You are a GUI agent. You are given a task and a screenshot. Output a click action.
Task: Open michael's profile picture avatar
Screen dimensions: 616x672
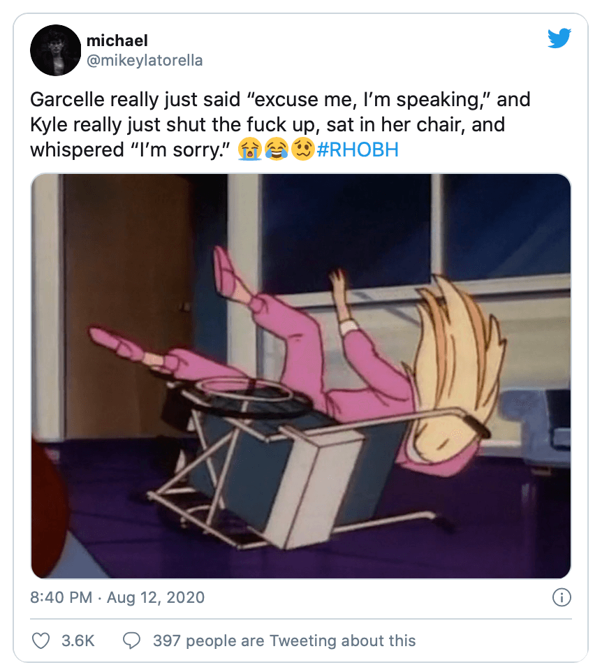[x=55, y=50]
